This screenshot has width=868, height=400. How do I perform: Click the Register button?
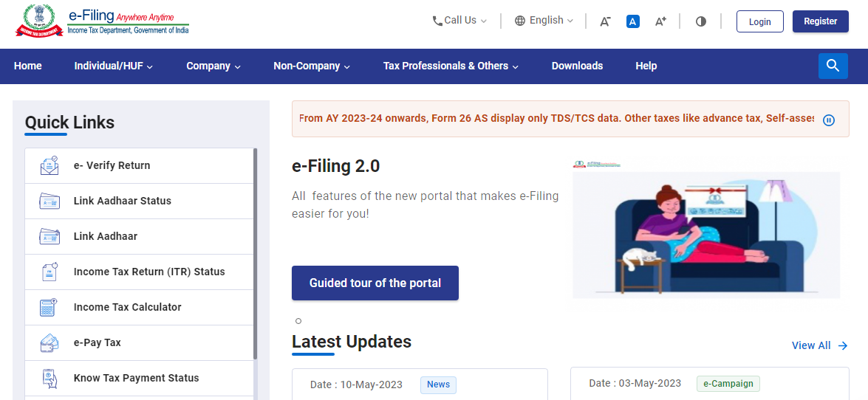click(821, 21)
